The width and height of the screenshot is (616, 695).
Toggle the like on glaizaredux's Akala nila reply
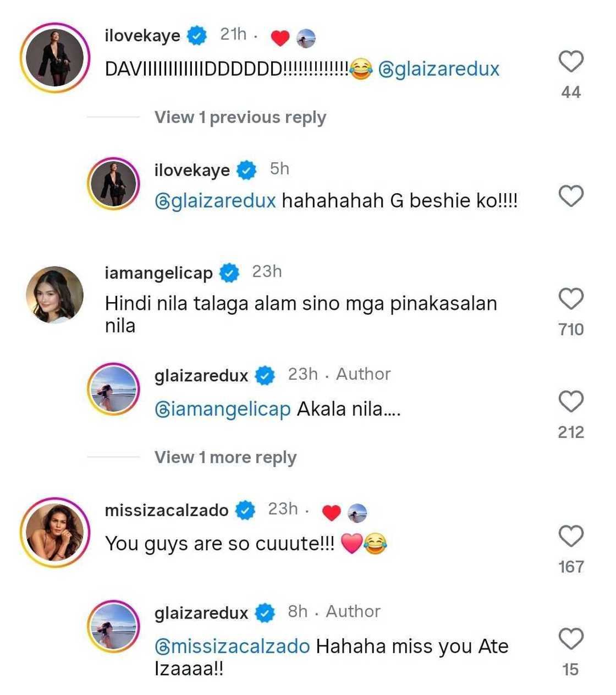(572, 401)
